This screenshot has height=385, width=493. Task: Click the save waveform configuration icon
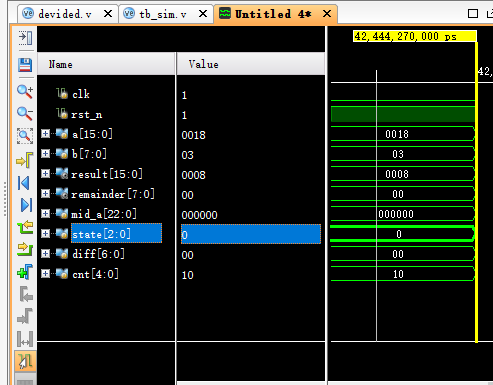click(25, 64)
